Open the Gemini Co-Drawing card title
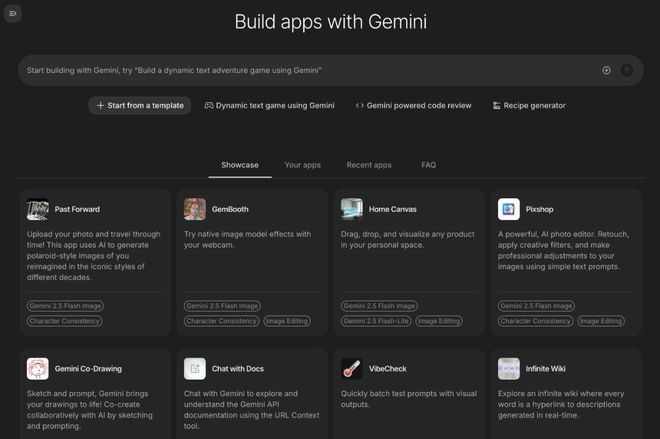Screen dimensions: 660x439 click(x=88, y=369)
